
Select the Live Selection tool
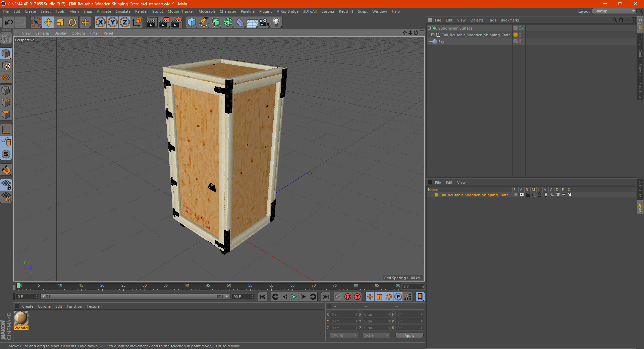tap(36, 22)
